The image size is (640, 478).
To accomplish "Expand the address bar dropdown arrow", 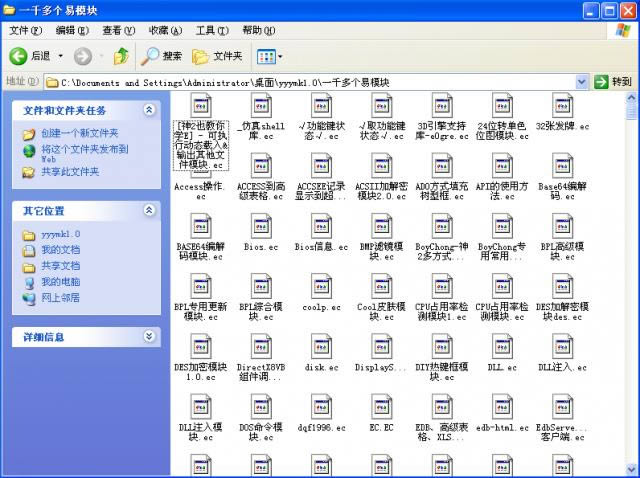I will [x=582, y=82].
